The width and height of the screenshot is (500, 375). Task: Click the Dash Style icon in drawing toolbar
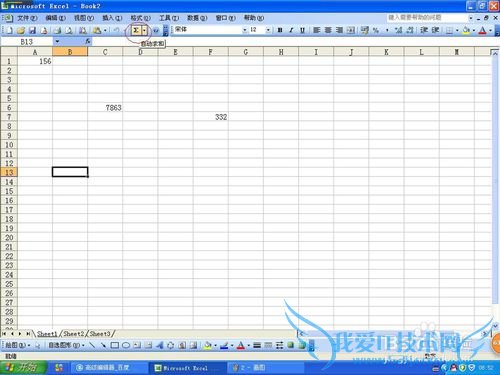268,345
